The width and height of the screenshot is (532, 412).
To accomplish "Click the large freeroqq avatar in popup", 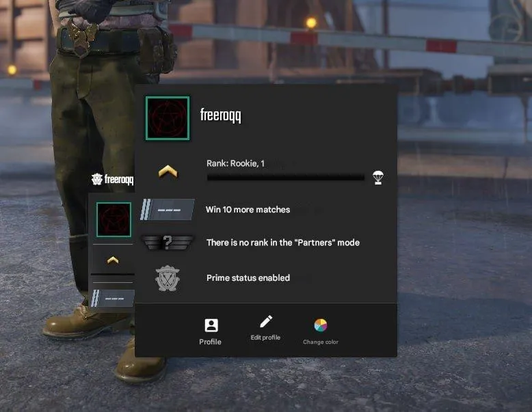I will click(168, 118).
